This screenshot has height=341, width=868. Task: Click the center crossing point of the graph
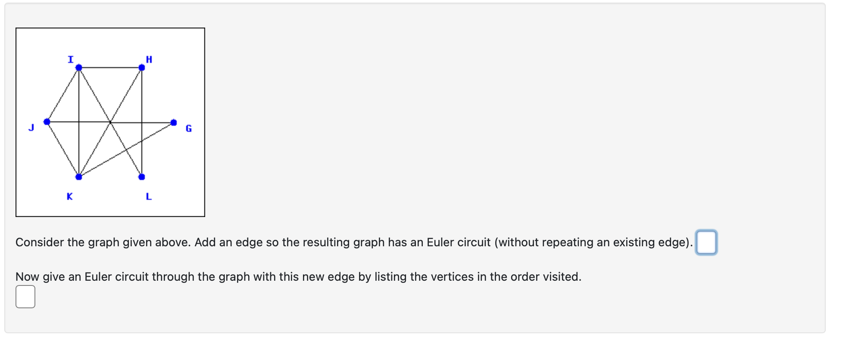111,123
